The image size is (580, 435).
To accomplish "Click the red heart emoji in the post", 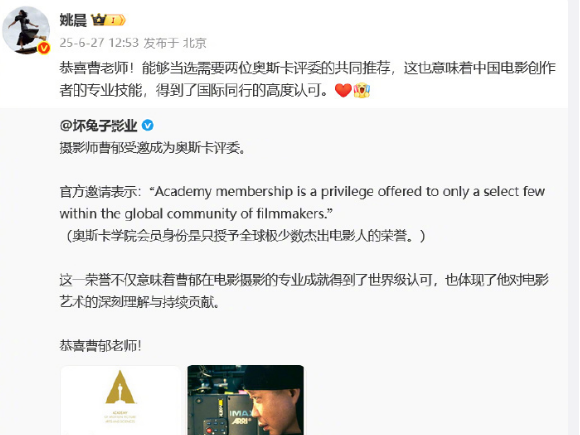I will click(x=343, y=90).
